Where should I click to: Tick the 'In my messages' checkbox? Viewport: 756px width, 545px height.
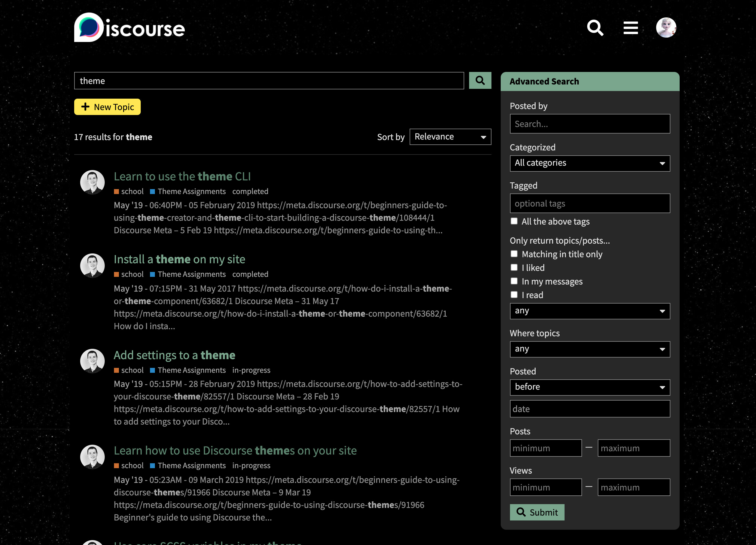(514, 281)
